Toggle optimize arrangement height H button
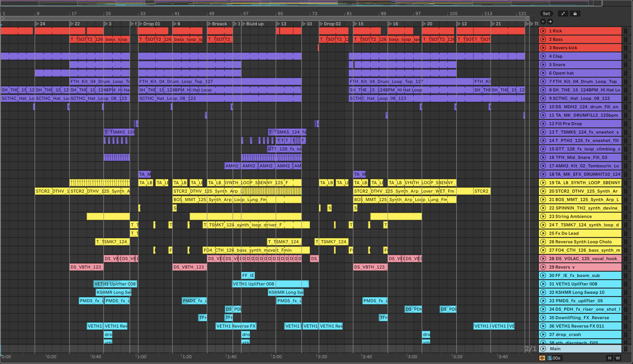The height and width of the screenshot is (364, 633). click(609, 358)
